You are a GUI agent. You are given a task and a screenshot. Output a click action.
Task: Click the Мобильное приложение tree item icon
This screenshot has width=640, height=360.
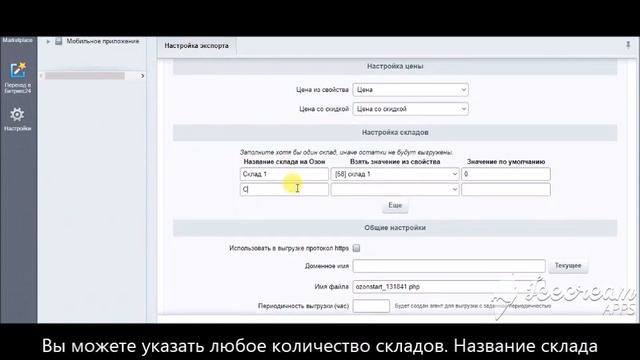pyautogui.click(x=59, y=41)
